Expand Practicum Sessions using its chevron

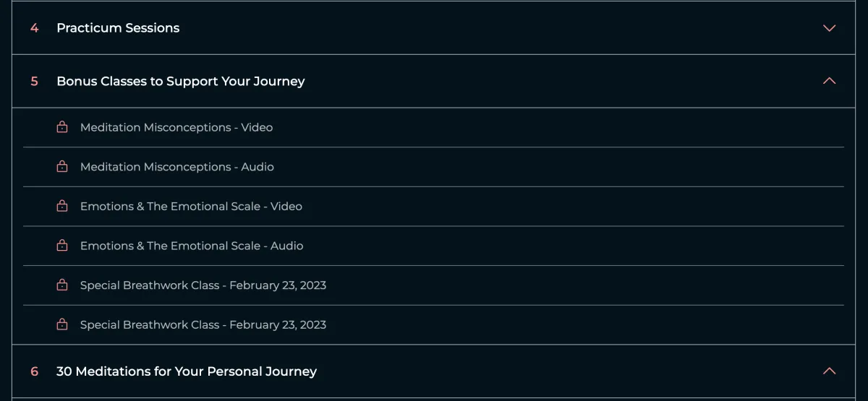coord(829,28)
